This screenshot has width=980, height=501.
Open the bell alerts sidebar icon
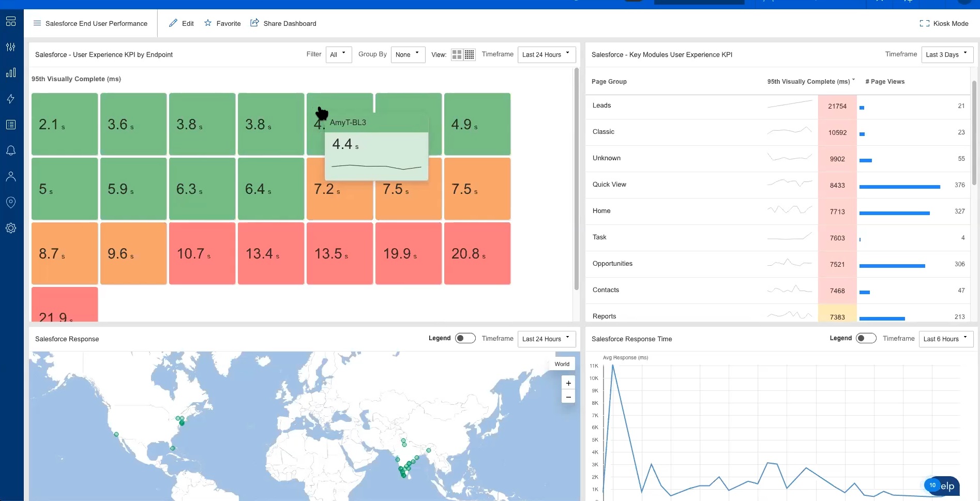pos(11,150)
